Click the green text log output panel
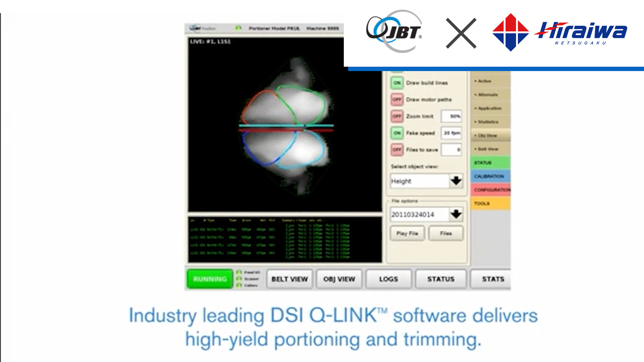644x362 pixels. (x=285, y=239)
